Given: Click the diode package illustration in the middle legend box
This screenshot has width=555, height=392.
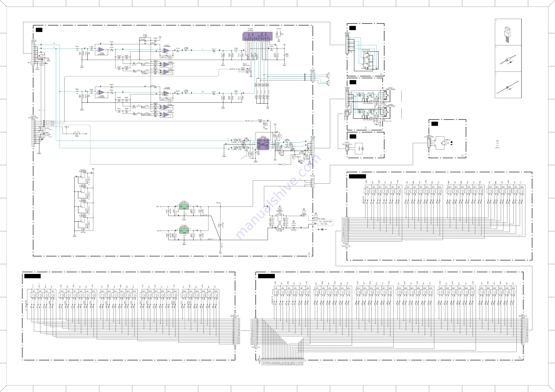Looking at the screenshot, I should [x=508, y=59].
